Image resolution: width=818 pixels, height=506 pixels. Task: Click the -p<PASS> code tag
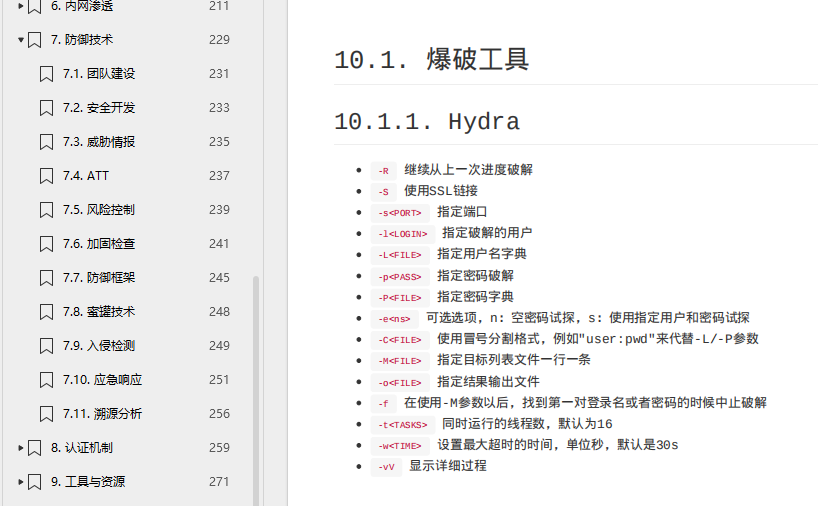click(x=400, y=277)
